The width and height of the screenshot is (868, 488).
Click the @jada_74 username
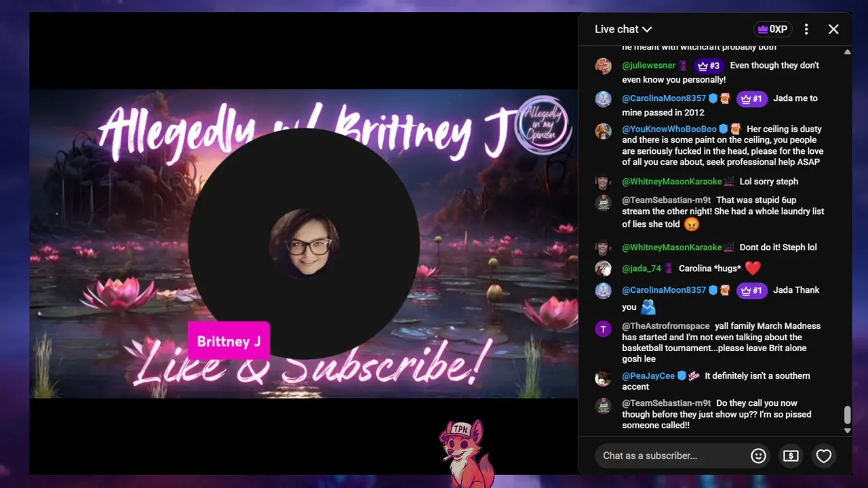(642, 268)
